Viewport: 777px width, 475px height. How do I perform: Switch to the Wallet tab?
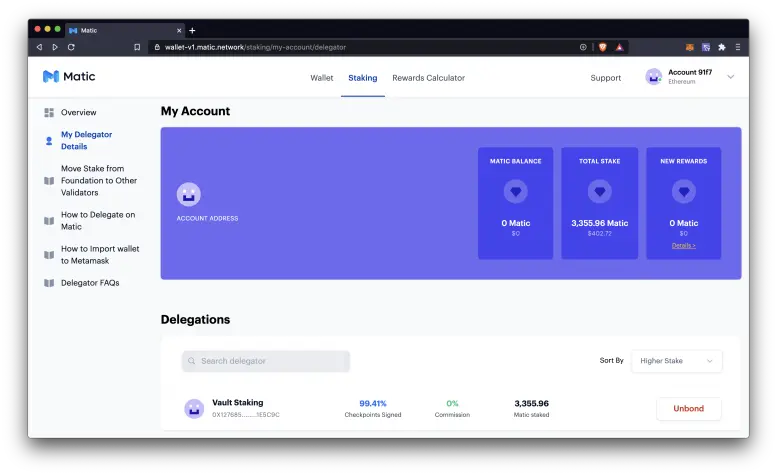click(322, 78)
